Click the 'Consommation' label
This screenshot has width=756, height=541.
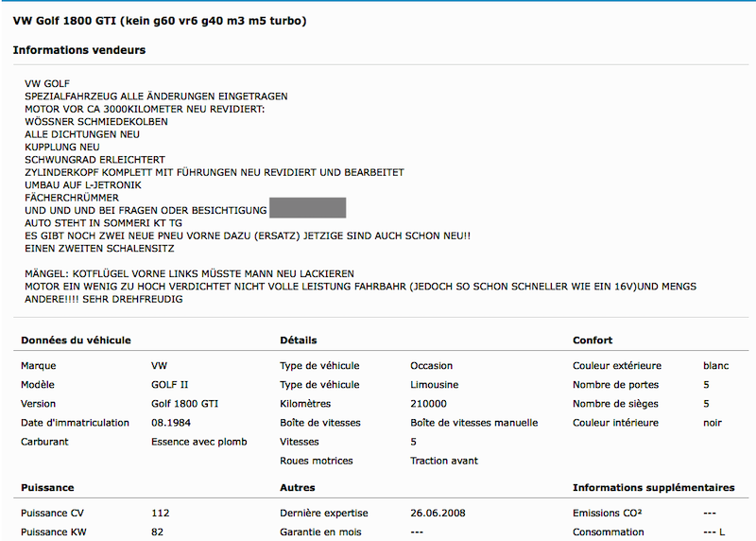click(609, 532)
